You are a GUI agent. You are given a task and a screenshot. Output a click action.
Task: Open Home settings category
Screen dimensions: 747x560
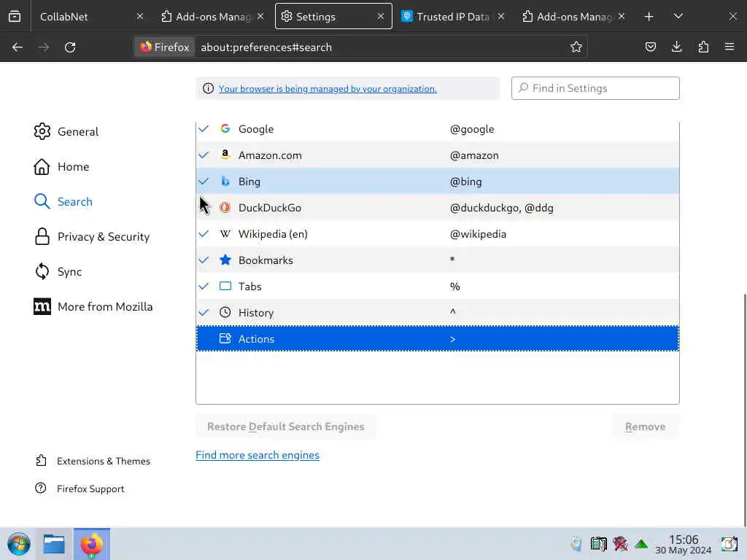[61, 167]
